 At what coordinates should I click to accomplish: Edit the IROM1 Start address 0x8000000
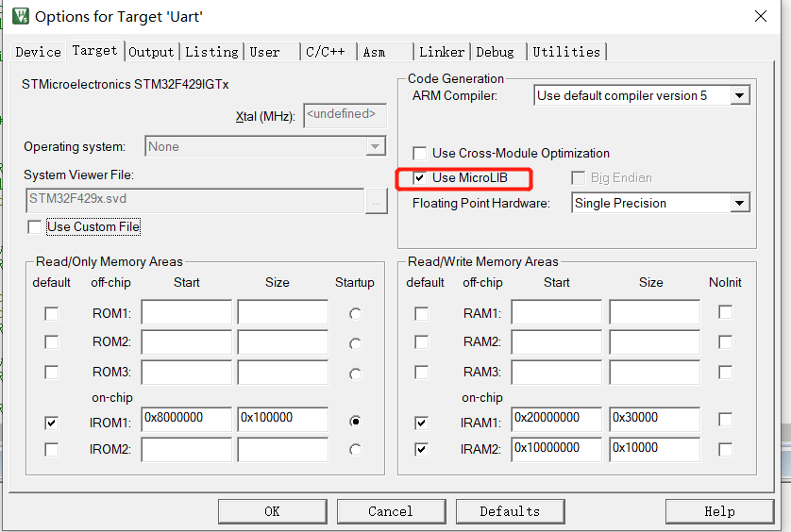click(x=187, y=420)
